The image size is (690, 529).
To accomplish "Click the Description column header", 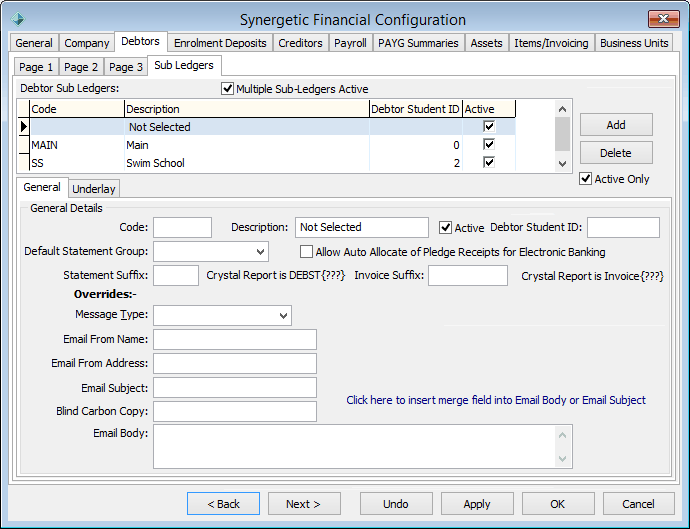I will pyautogui.click(x=247, y=109).
